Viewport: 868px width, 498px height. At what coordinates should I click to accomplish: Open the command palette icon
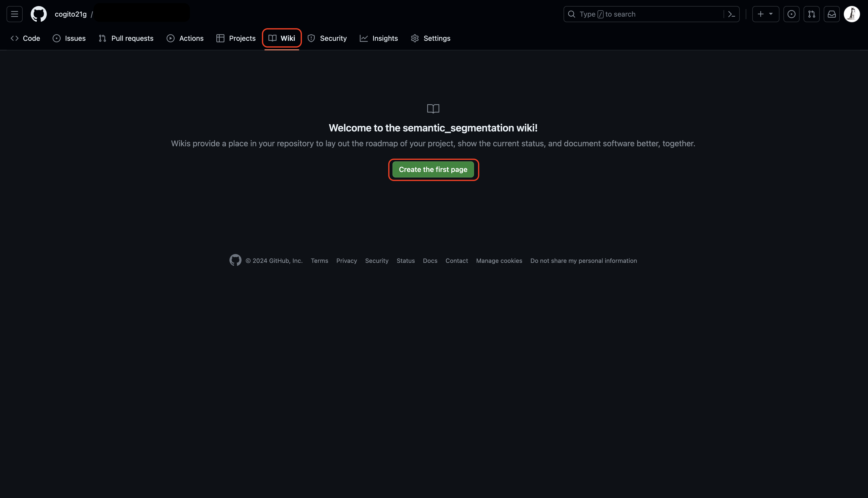pyautogui.click(x=731, y=14)
